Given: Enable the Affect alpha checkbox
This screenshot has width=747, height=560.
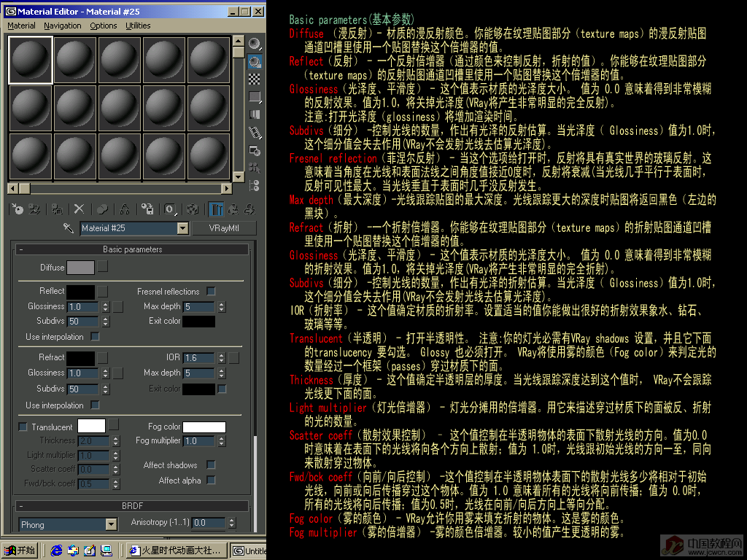Looking at the screenshot, I should [211, 480].
